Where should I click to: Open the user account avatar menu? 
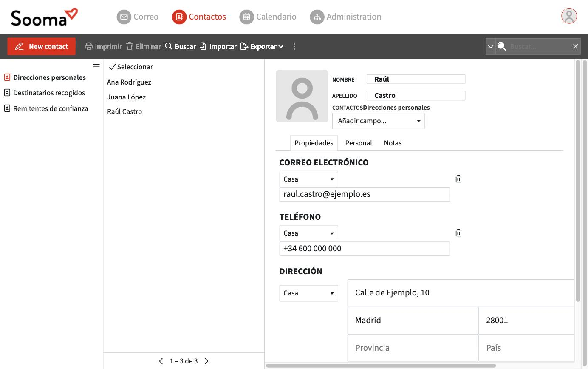point(569,16)
